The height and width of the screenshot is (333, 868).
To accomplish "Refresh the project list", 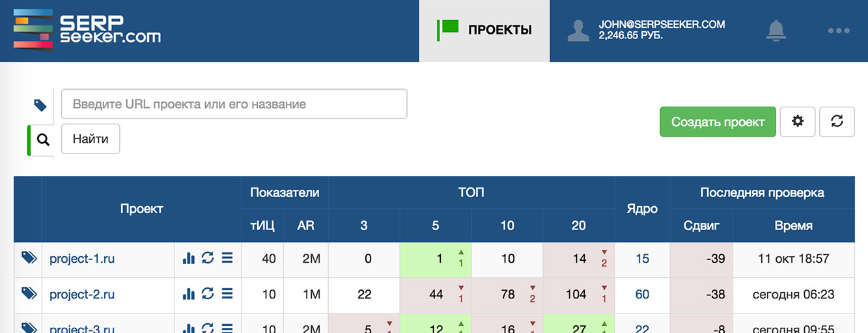I will (837, 122).
